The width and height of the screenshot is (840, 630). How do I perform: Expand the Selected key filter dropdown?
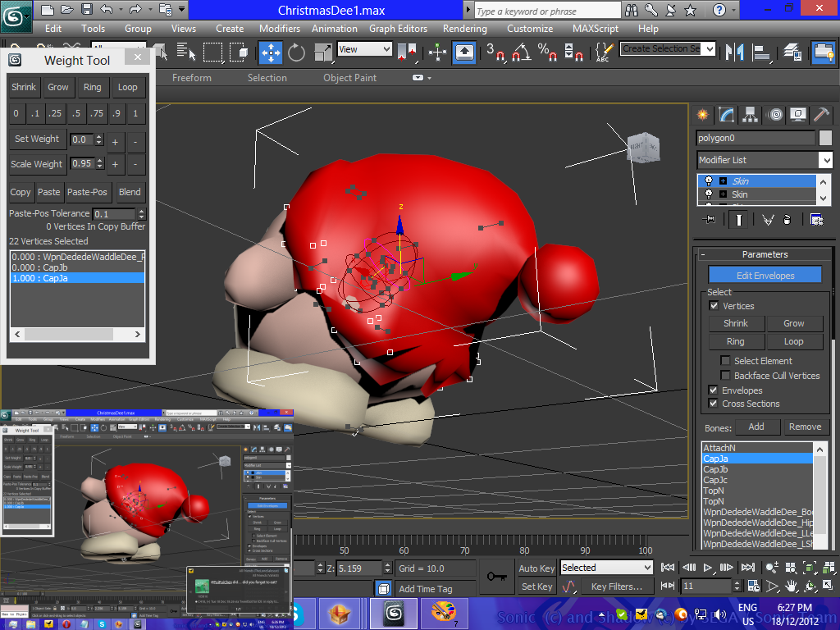click(x=647, y=568)
